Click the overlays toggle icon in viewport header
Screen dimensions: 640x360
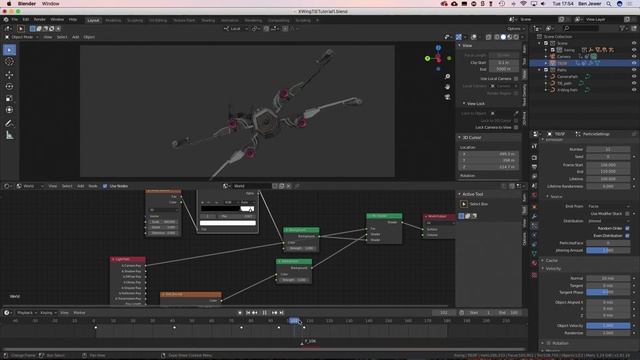pos(474,37)
